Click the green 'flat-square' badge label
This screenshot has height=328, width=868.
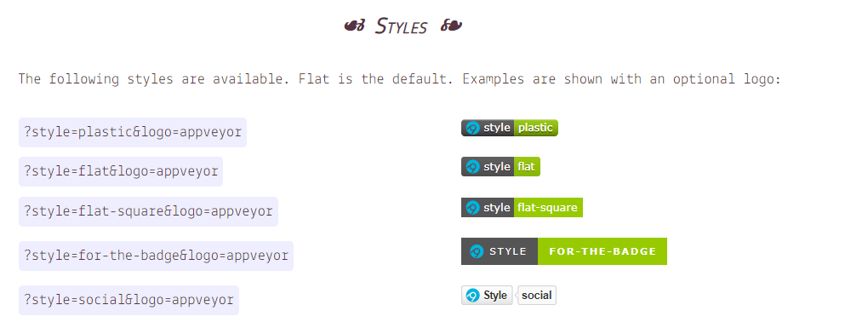click(x=548, y=208)
